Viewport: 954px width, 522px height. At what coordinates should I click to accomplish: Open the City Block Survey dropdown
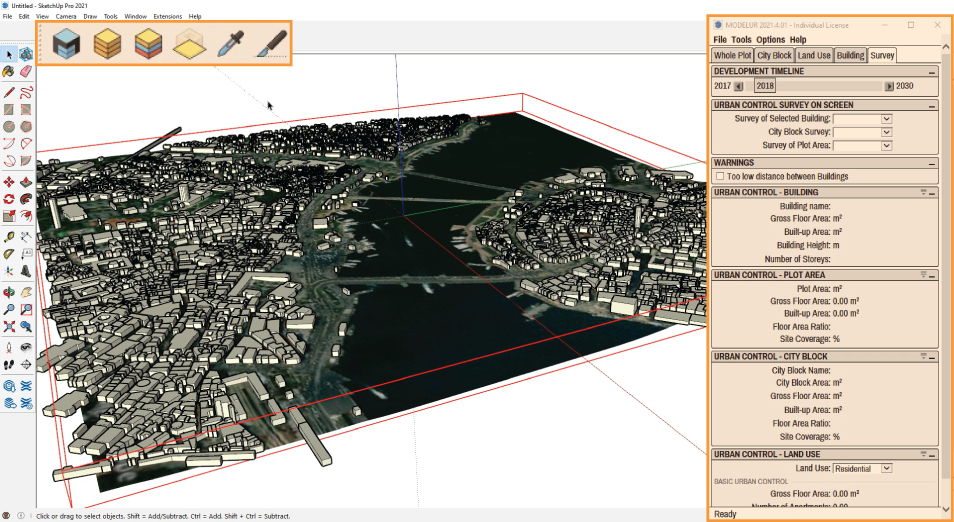pyautogui.click(x=863, y=132)
